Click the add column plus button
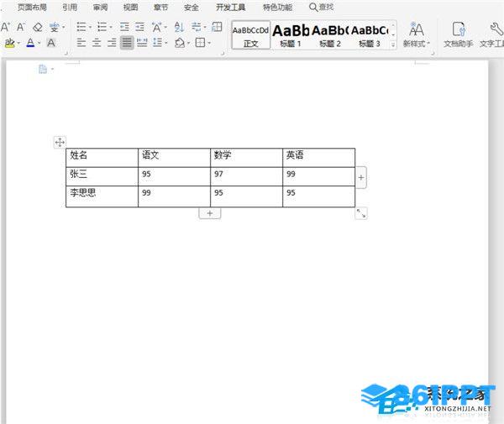The height and width of the screenshot is (424, 504). tap(361, 177)
